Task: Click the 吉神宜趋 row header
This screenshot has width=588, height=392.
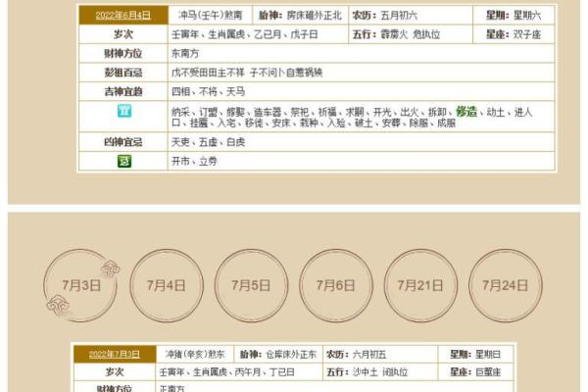Action: 122,91
